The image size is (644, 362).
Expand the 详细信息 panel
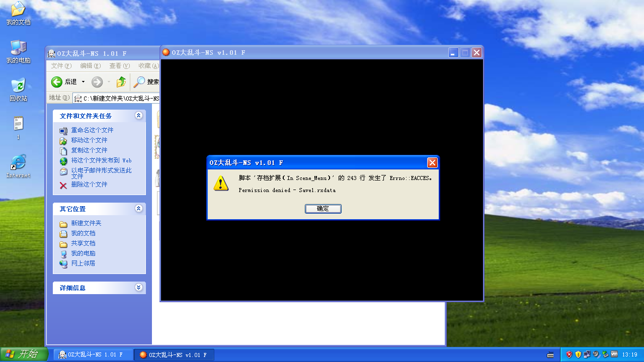[x=139, y=288]
